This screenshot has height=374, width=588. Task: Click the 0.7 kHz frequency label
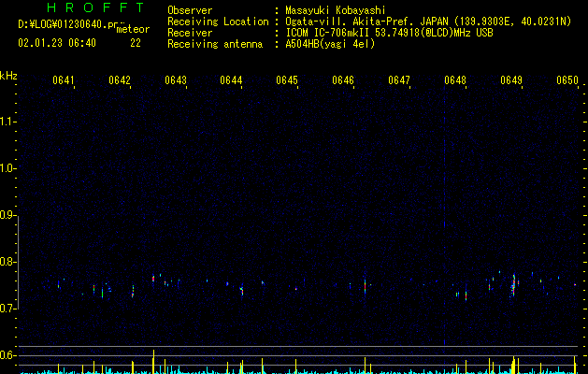(x=8, y=309)
